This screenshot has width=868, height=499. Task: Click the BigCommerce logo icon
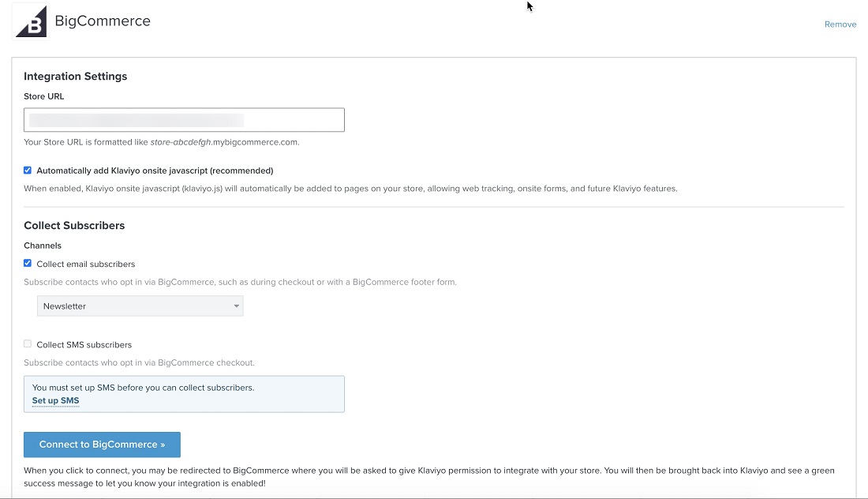31,21
